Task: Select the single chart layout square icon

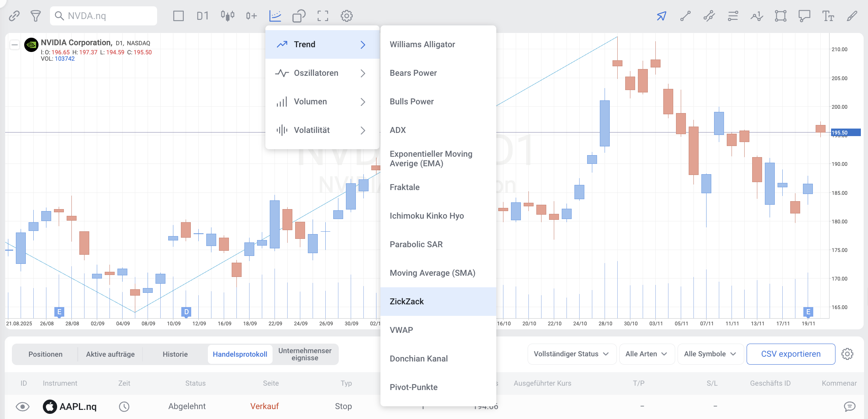Action: [179, 16]
